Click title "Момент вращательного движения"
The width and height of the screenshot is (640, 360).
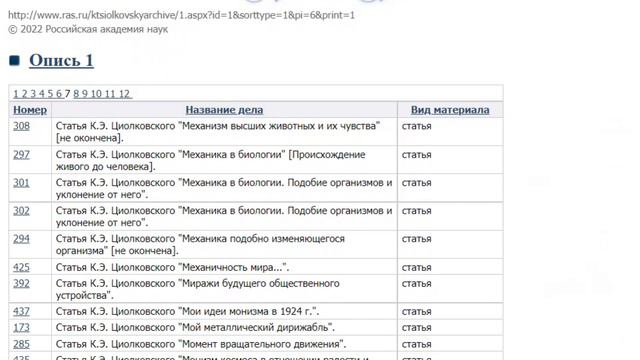pos(201,344)
